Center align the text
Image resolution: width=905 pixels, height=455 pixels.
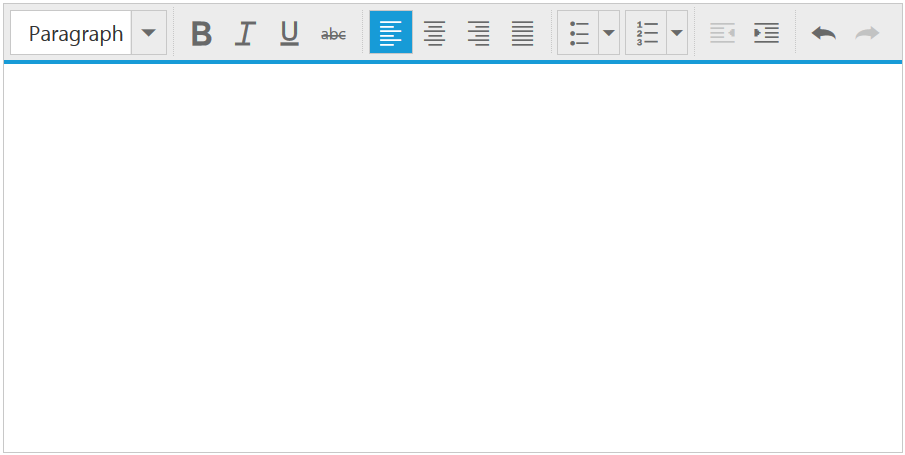point(434,33)
